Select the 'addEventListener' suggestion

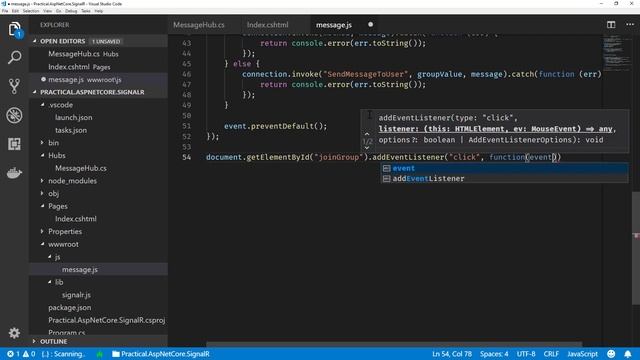504,178
